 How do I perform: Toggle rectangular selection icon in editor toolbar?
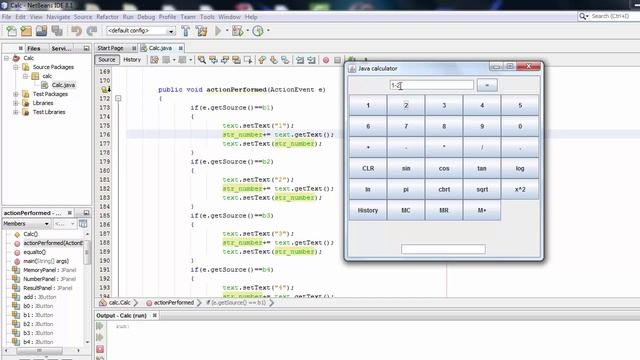pos(248,60)
